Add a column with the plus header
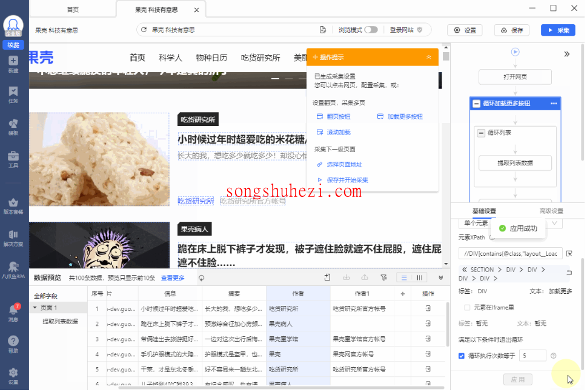The width and height of the screenshot is (587, 392). click(403, 295)
